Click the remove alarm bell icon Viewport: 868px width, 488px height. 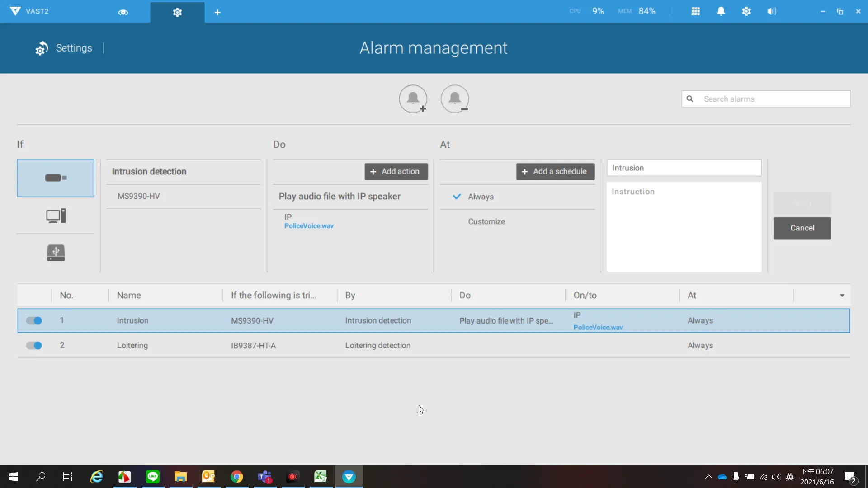(455, 99)
